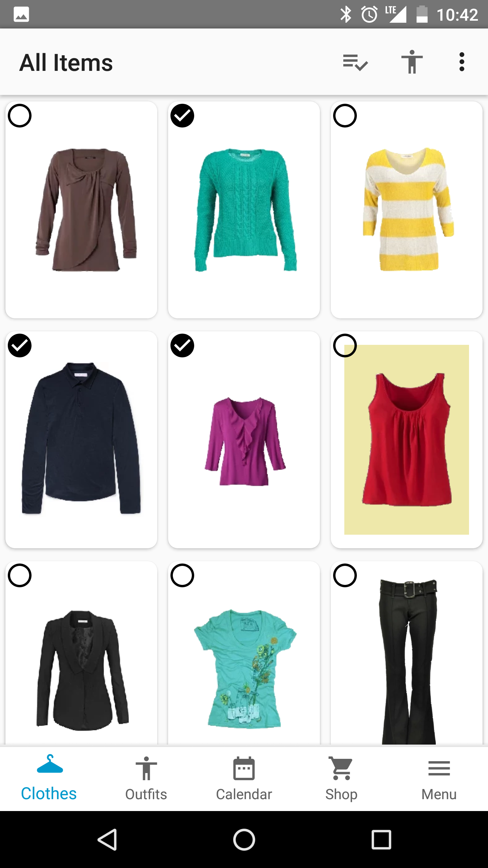The height and width of the screenshot is (868, 488).
Task: Open the hamburger Menu
Action: coord(439,779)
